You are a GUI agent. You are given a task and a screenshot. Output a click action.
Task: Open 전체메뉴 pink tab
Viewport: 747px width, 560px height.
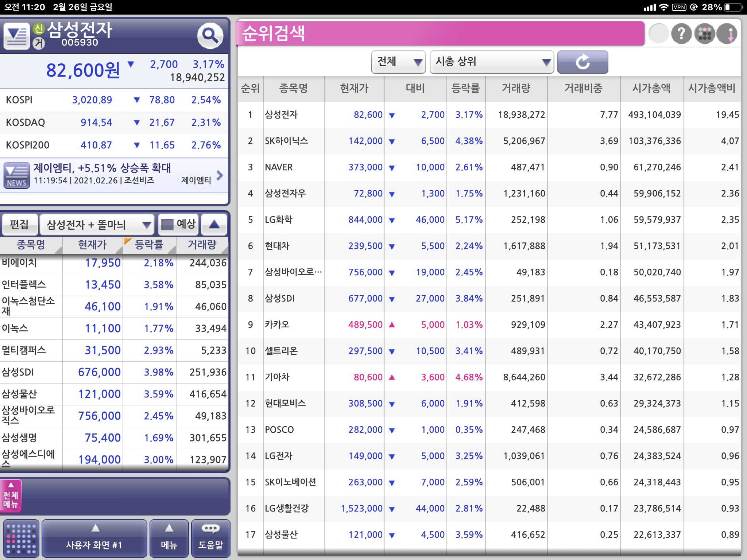[11, 496]
